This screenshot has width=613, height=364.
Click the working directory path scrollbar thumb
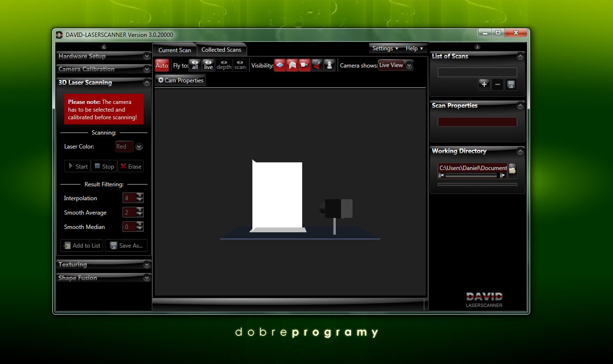pos(471,175)
